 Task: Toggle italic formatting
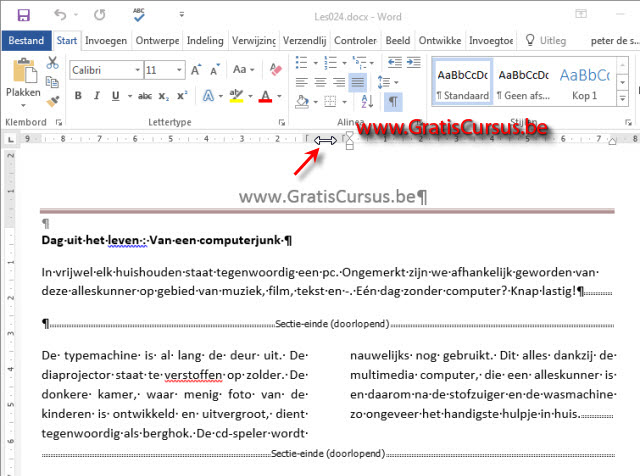click(x=97, y=96)
